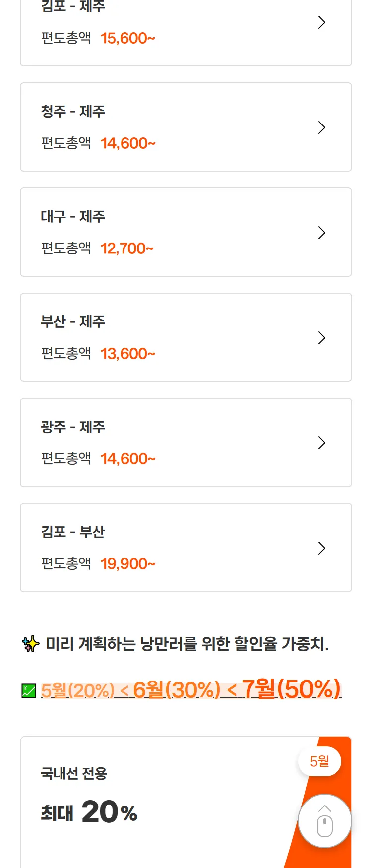
Task: Choose the 김포 - 부산 19,900 fare
Action: (x=128, y=563)
